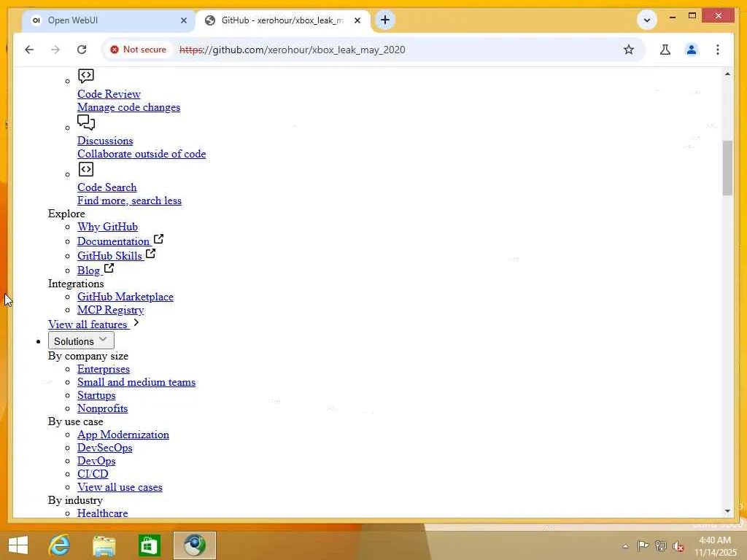This screenshot has height=560, width=747.
Task: Click the Action Center flag tray icon
Action: click(x=643, y=545)
